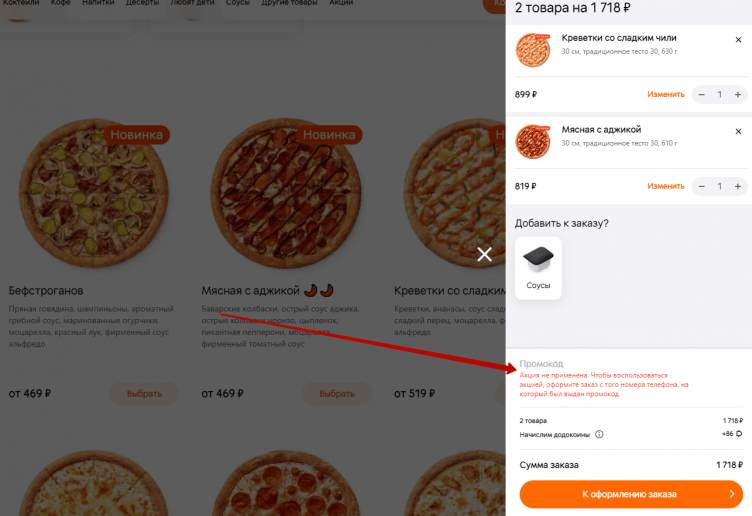
Task: Open the додокоины info icon
Action: point(600,434)
